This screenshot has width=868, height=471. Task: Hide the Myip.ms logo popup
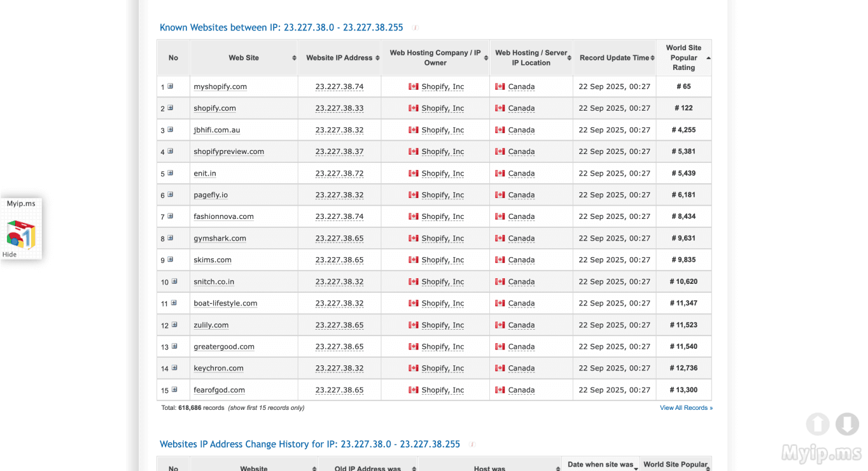9,254
